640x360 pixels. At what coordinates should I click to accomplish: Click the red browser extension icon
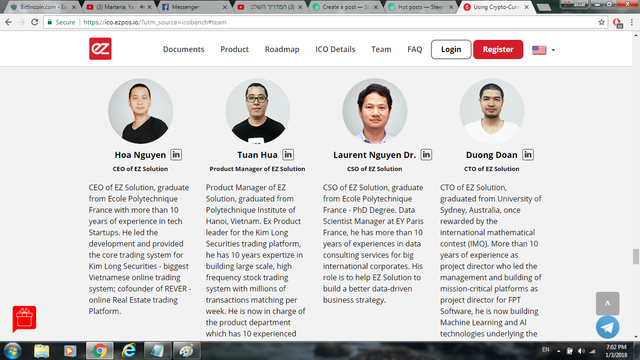pyautogui.click(x=618, y=23)
